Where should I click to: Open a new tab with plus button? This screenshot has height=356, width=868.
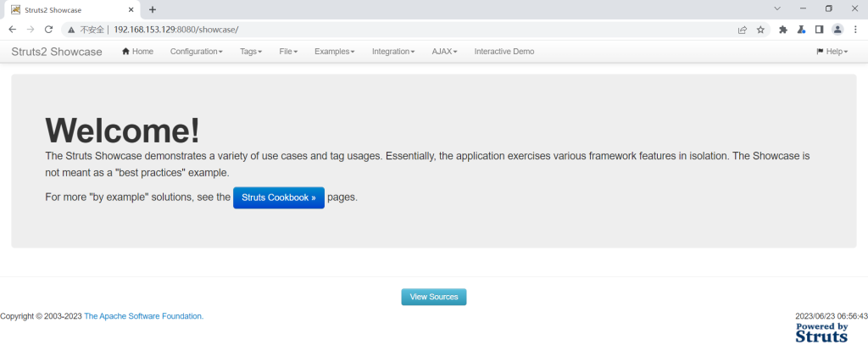[x=153, y=9]
